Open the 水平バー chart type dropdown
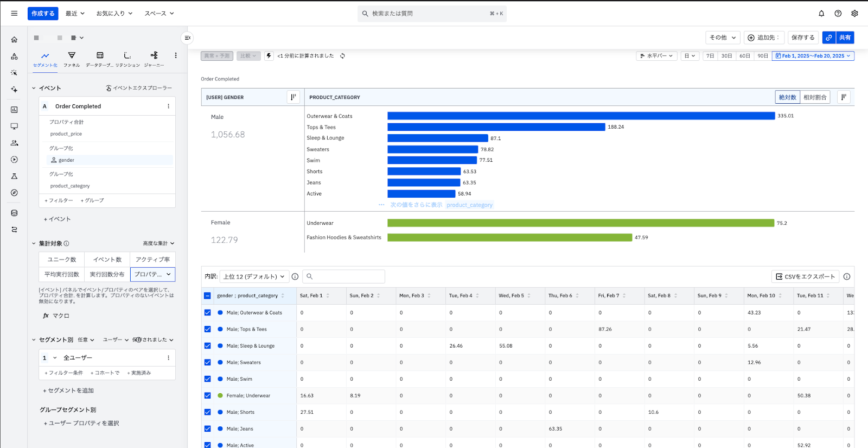Image resolution: width=868 pixels, height=448 pixels. (x=656, y=56)
